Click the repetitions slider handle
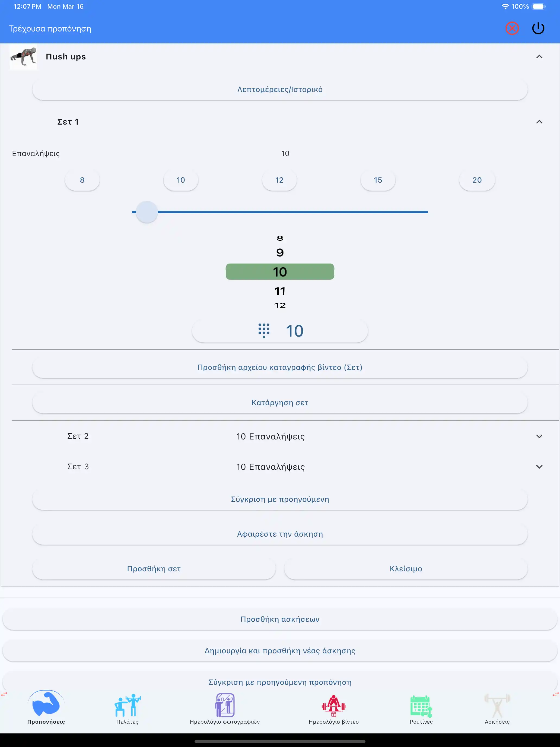The image size is (560, 747). click(147, 212)
